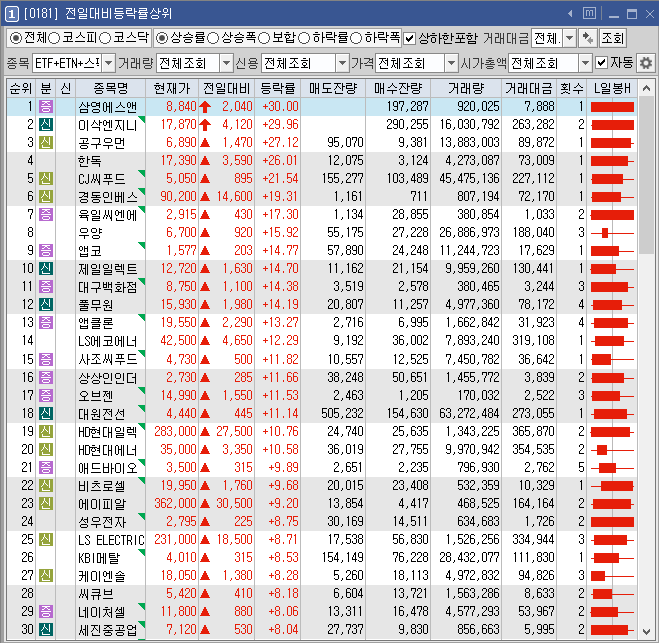Screen dimensions: 659x643
Task: Open the 거래량 전체조회 dropdown
Action: click(x=227, y=63)
